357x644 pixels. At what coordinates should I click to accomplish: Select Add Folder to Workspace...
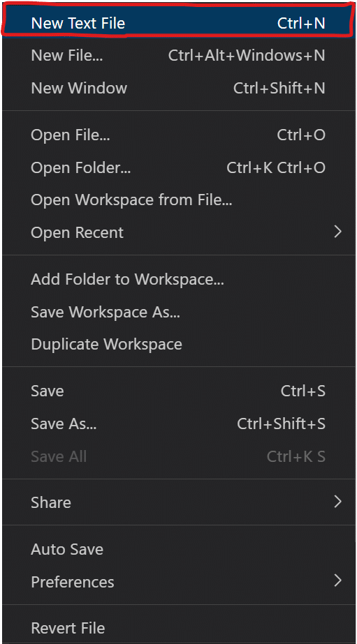pos(178,280)
